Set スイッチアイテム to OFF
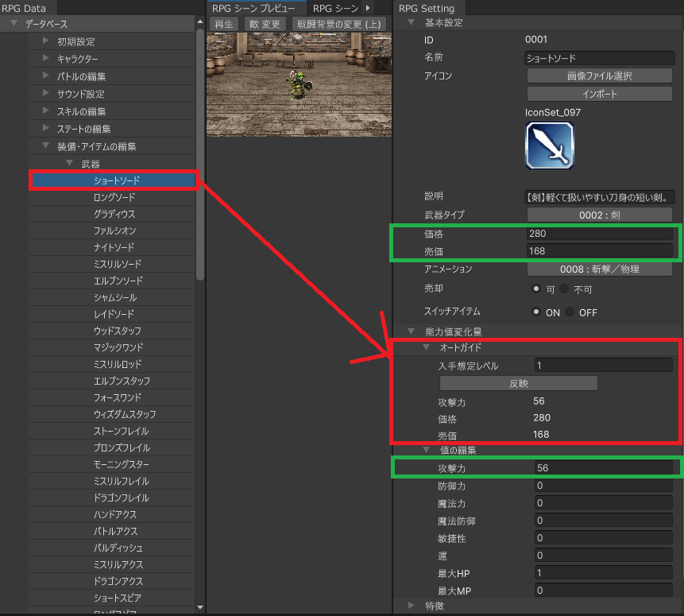This screenshot has height=616, width=684. pyautogui.click(x=570, y=312)
